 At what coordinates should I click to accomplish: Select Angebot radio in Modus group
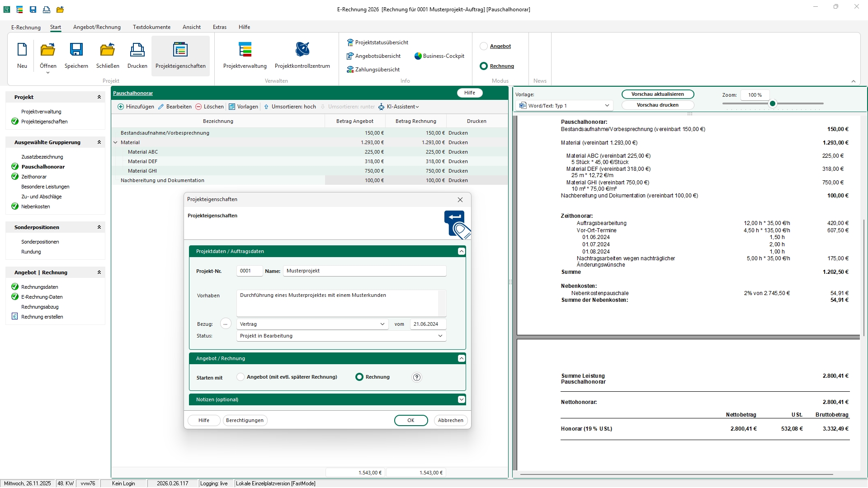point(484,46)
